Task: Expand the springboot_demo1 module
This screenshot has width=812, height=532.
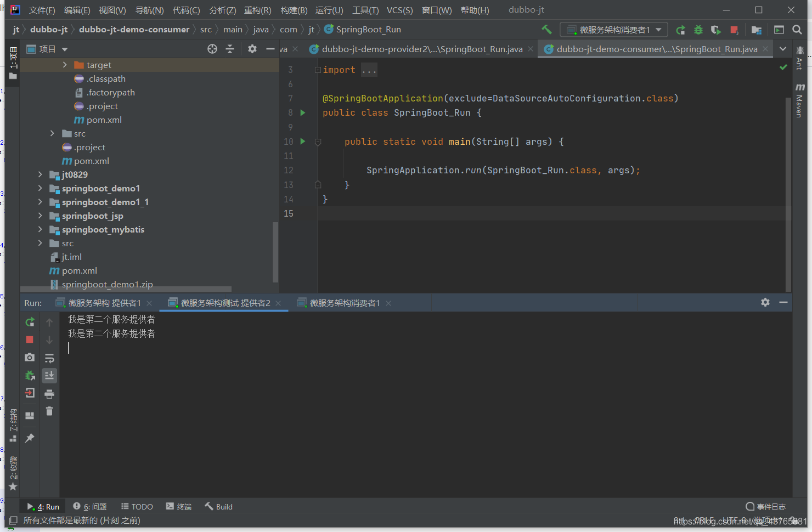Action: (x=40, y=188)
